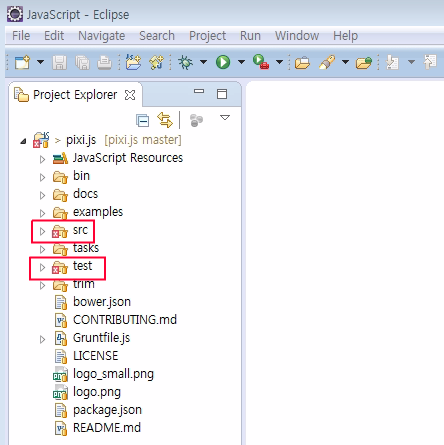Expand the src folder
Image resolution: width=444 pixels, height=445 pixels.
point(42,231)
